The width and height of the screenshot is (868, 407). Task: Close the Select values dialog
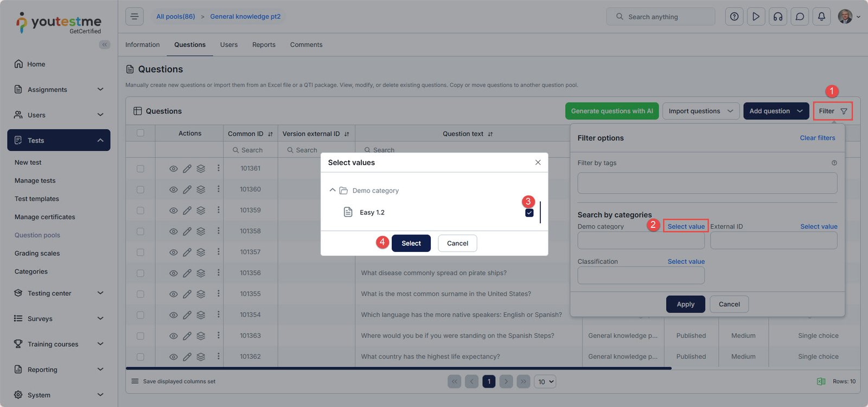click(538, 162)
